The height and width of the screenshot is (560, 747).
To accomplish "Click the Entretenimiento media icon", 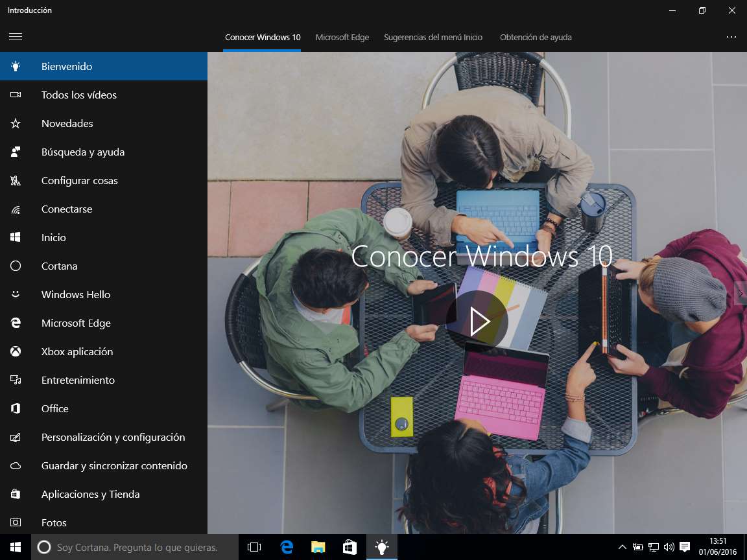I will pyautogui.click(x=16, y=380).
